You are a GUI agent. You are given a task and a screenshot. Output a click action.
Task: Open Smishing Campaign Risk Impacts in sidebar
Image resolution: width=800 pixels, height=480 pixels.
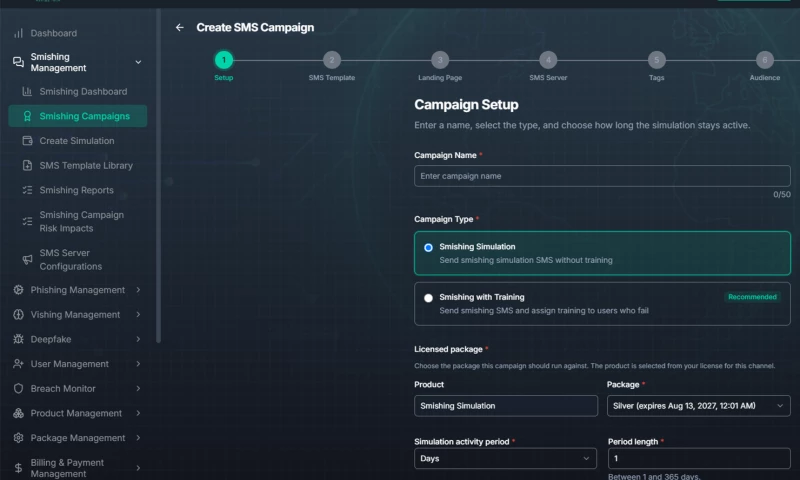78,221
